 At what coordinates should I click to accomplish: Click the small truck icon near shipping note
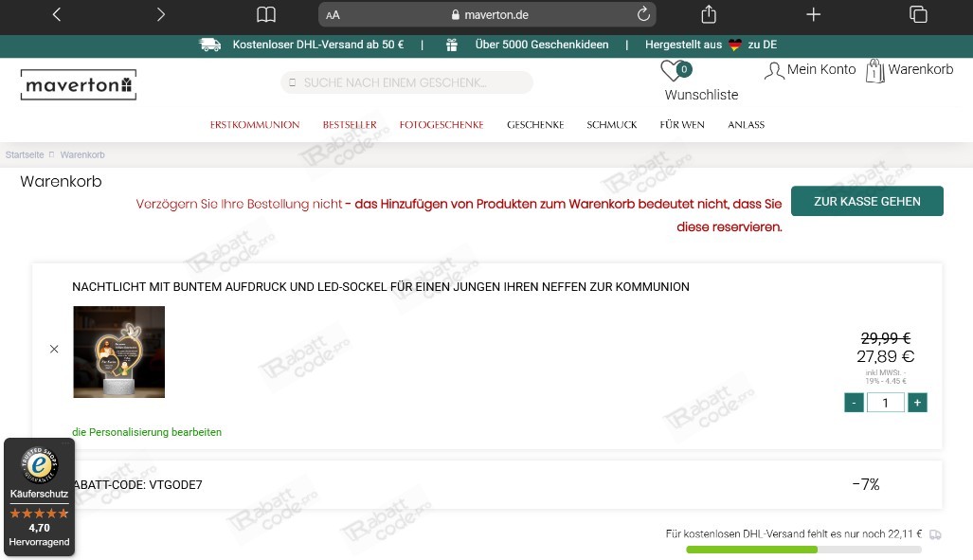[935, 534]
